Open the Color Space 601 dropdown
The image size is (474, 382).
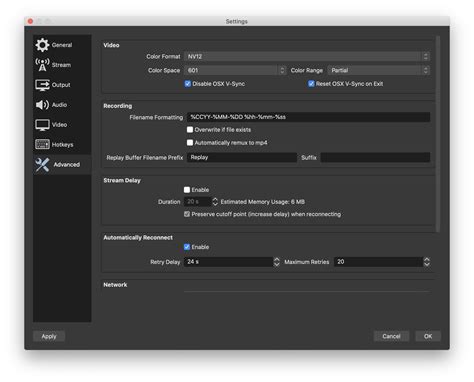[235, 70]
